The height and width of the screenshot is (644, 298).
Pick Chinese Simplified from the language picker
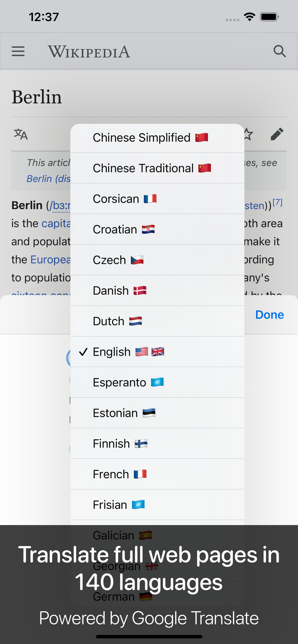(157, 137)
